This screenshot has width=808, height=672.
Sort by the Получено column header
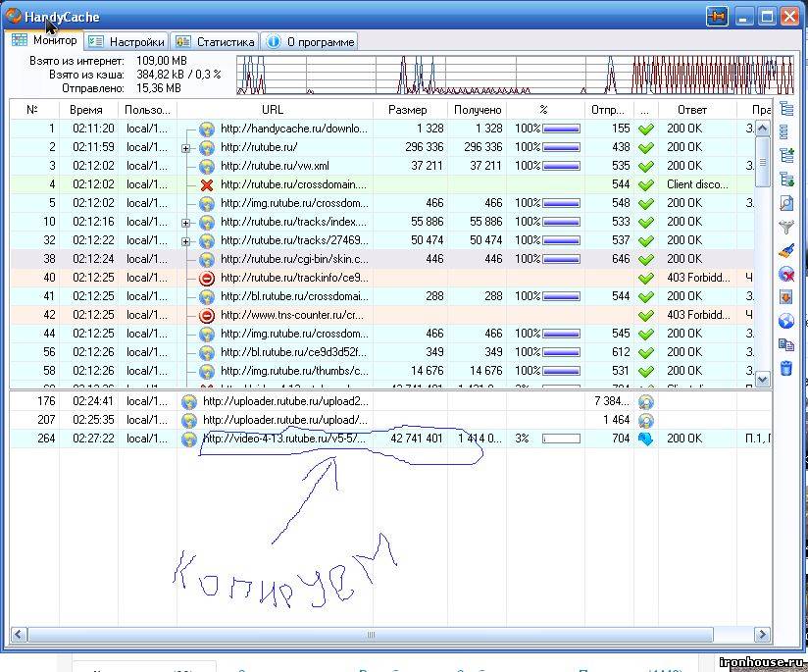pyautogui.click(x=478, y=109)
